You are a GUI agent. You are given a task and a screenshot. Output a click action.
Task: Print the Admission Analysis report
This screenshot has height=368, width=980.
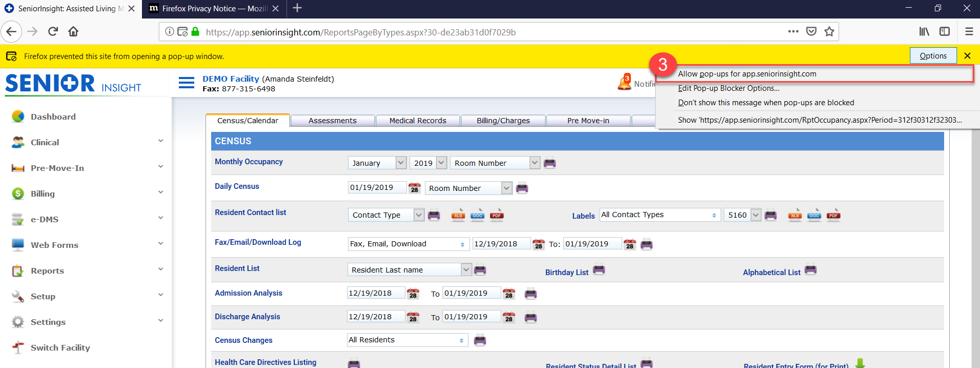tap(530, 294)
